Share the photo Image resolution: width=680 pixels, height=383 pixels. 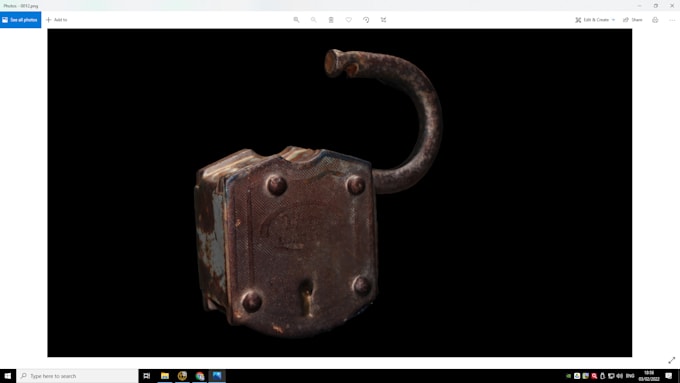click(x=633, y=20)
